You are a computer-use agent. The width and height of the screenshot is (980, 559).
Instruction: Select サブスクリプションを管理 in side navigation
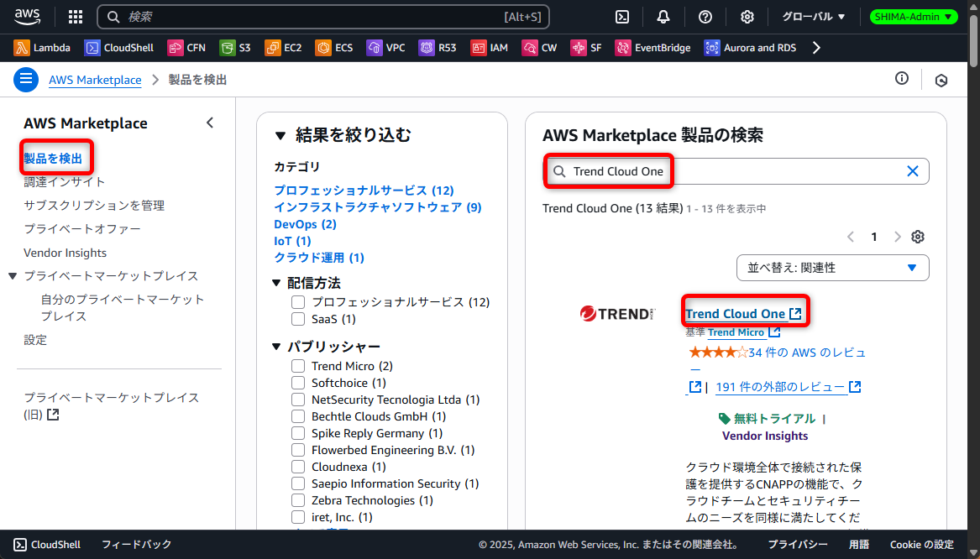point(94,206)
